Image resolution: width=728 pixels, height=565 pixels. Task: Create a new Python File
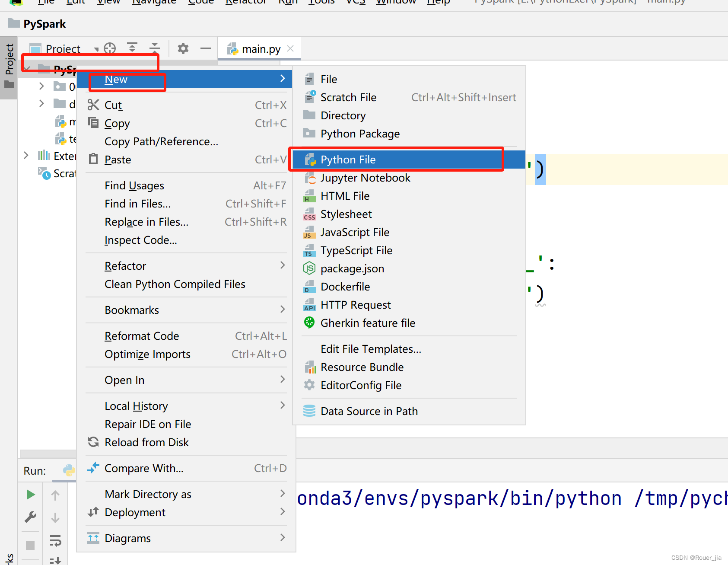coord(409,160)
